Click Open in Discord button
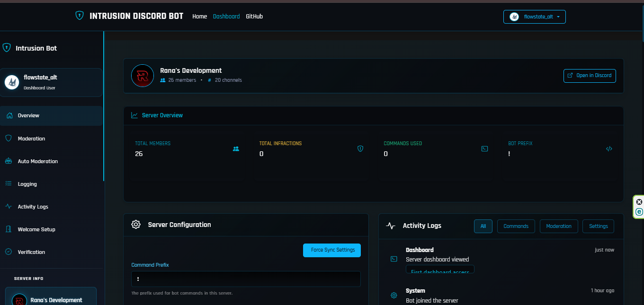The width and height of the screenshot is (644, 305). point(590,76)
